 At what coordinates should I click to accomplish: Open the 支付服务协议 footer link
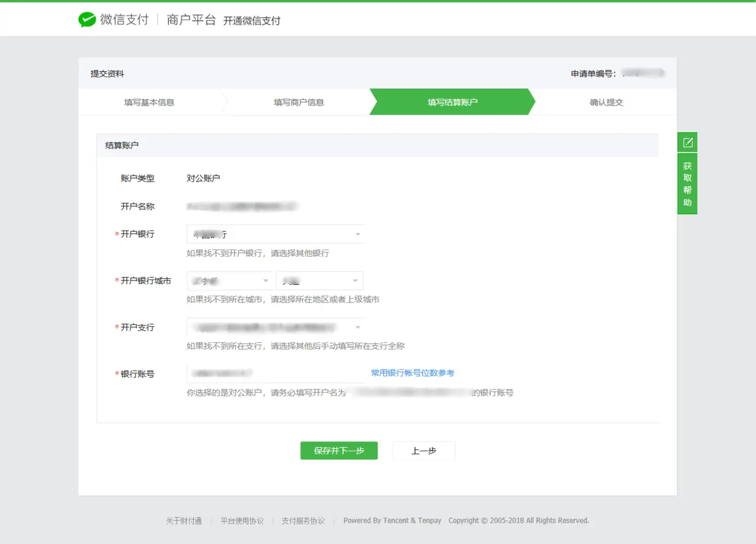303,521
